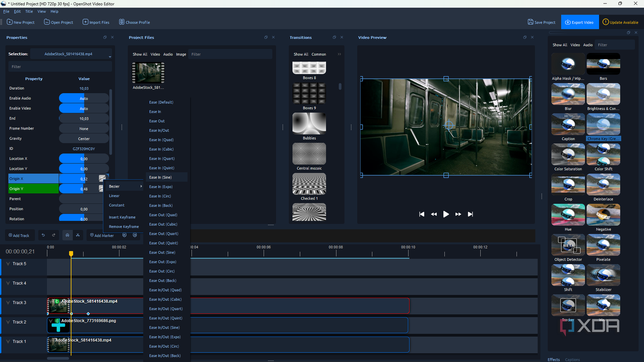Choose Ease In (Sine) from Bezier submenu

tap(160, 177)
